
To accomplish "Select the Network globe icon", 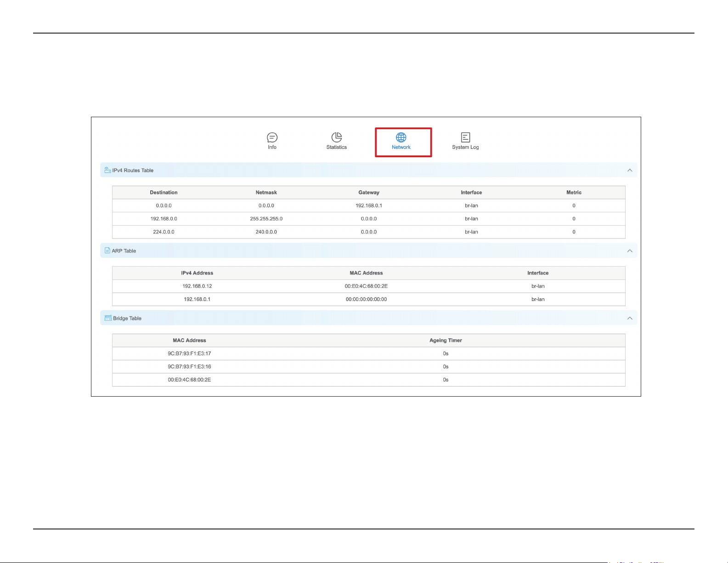I will point(401,137).
